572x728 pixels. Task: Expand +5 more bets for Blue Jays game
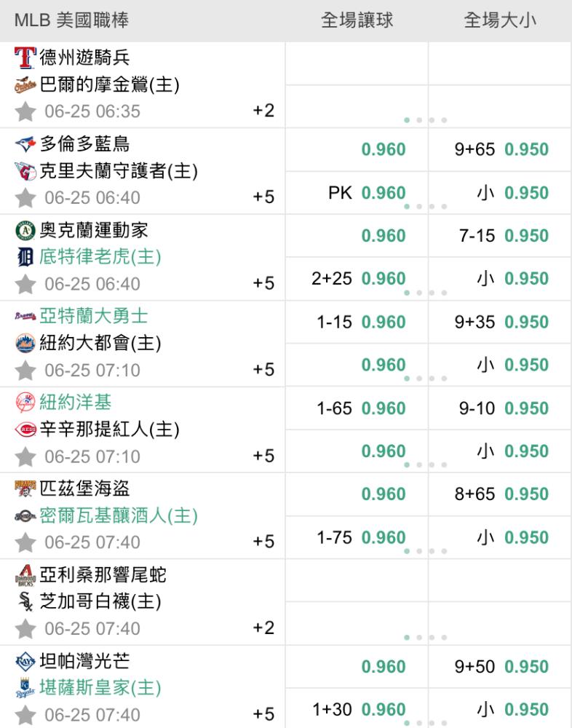[263, 197]
